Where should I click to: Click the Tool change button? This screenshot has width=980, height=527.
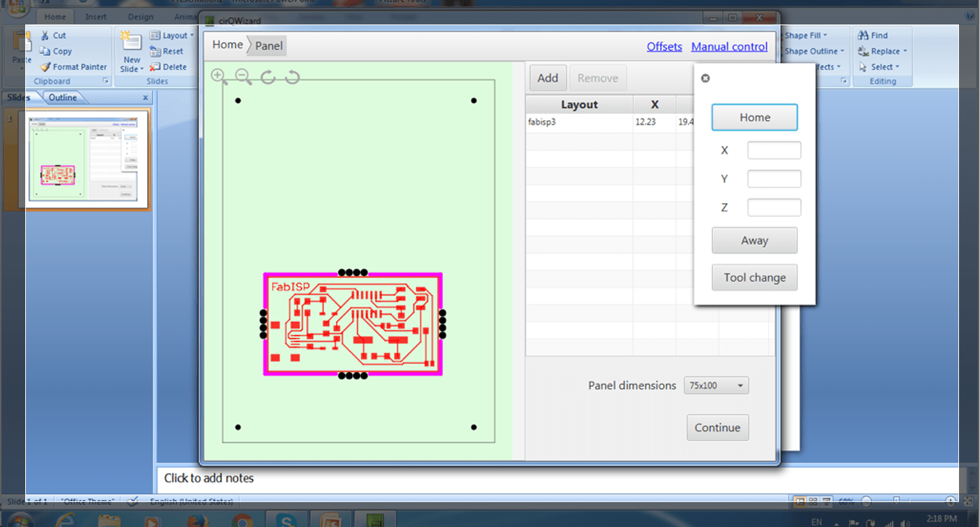click(x=755, y=278)
